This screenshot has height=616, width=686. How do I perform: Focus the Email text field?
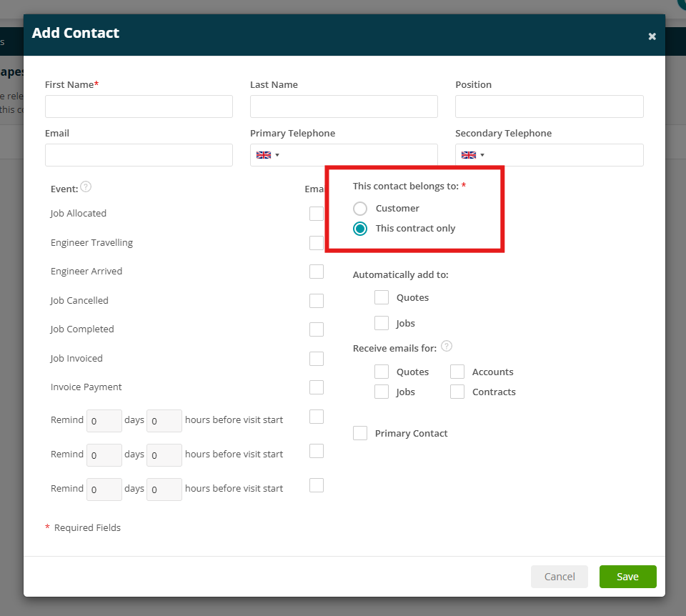click(139, 155)
